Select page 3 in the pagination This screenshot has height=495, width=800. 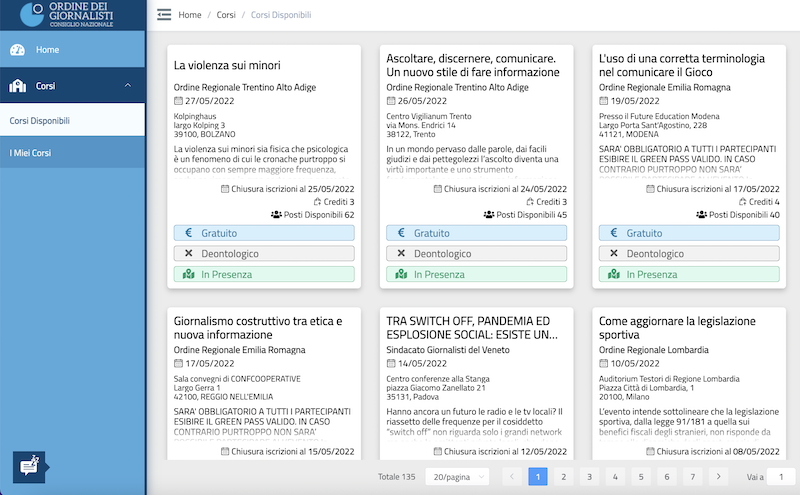point(588,477)
